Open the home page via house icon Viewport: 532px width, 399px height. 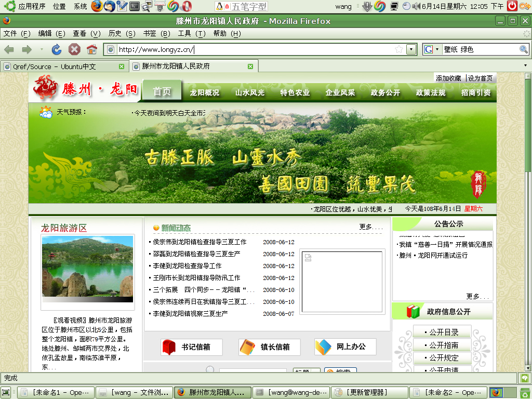coord(92,49)
